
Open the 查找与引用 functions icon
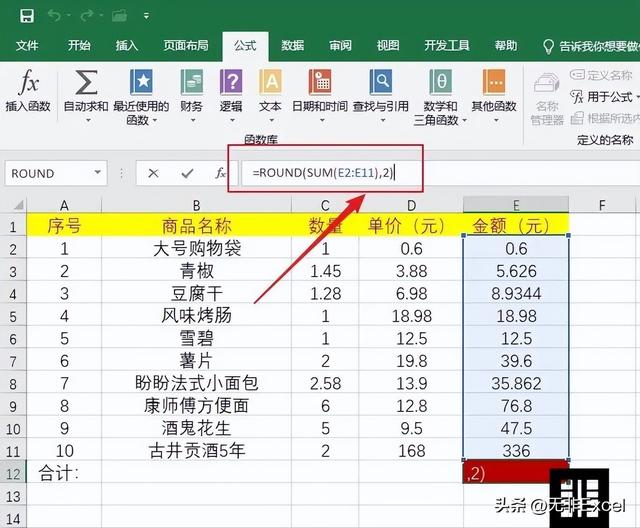(380, 82)
